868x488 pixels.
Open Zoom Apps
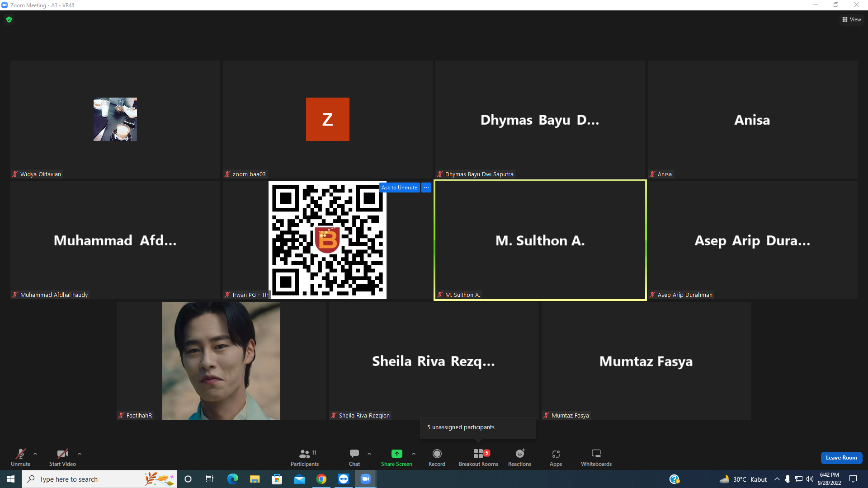pos(556,457)
